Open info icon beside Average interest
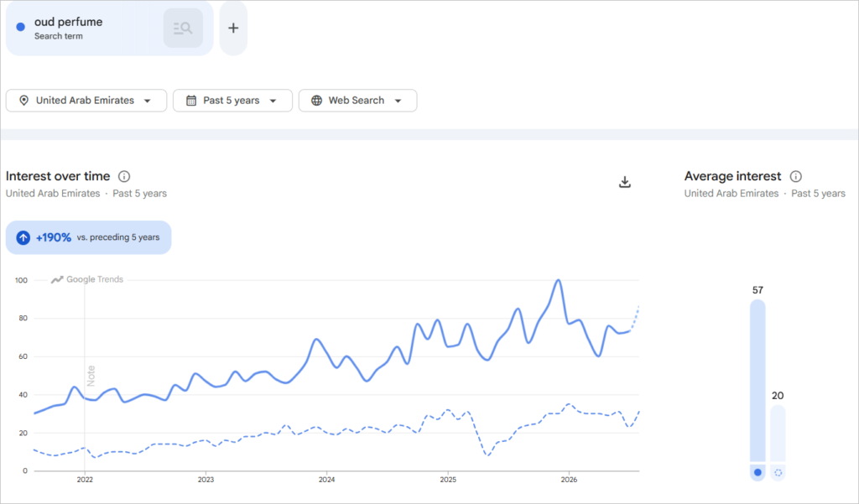The height and width of the screenshot is (504, 859). click(795, 176)
